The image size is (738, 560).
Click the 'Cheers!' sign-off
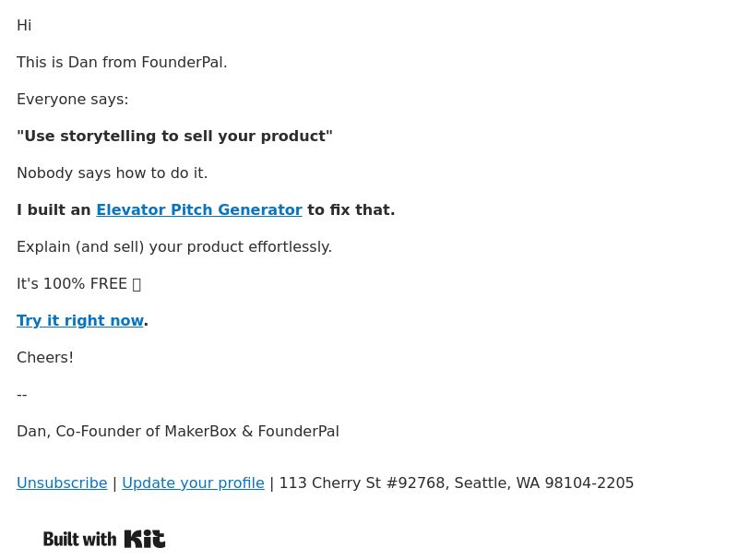pyautogui.click(x=45, y=358)
